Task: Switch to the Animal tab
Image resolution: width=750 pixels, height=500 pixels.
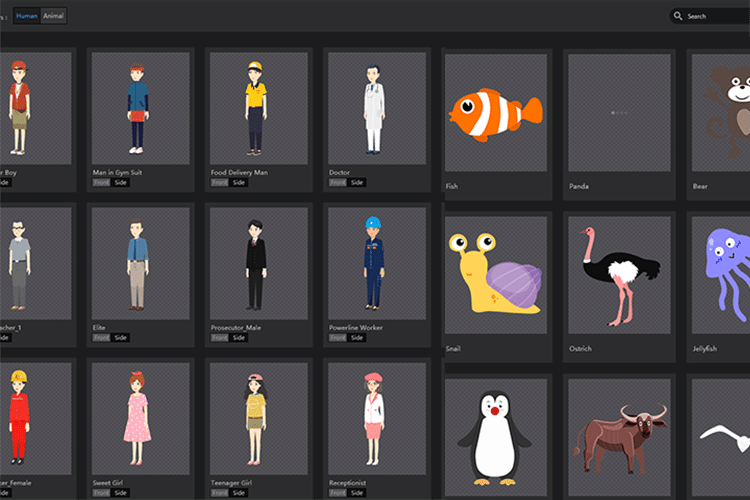Action: click(53, 16)
